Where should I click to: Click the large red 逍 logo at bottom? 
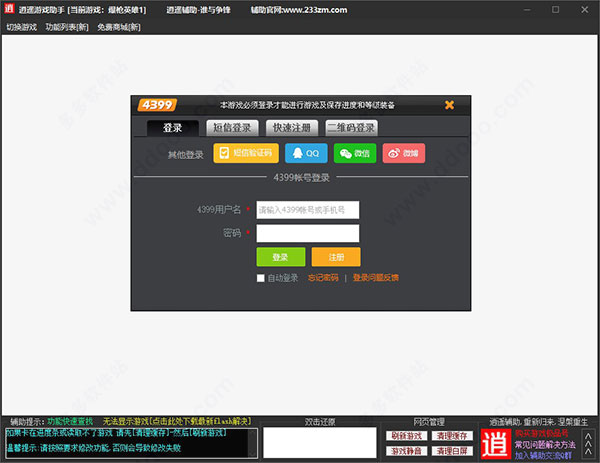496,444
